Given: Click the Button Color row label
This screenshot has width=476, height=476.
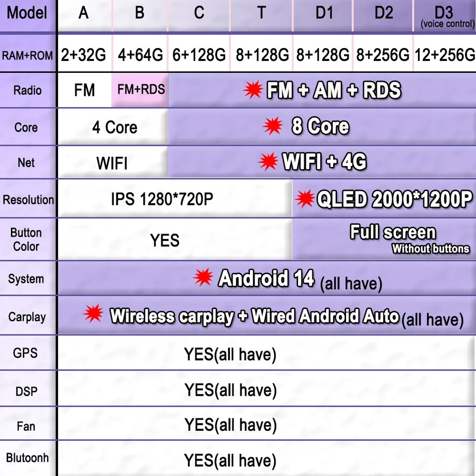Looking at the screenshot, I should pos(26,239).
